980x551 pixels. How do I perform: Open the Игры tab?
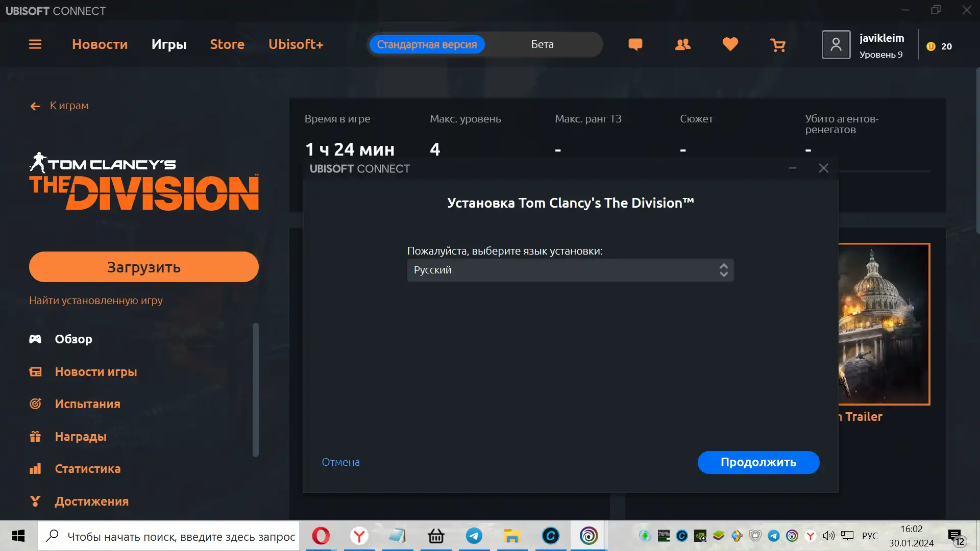169,44
